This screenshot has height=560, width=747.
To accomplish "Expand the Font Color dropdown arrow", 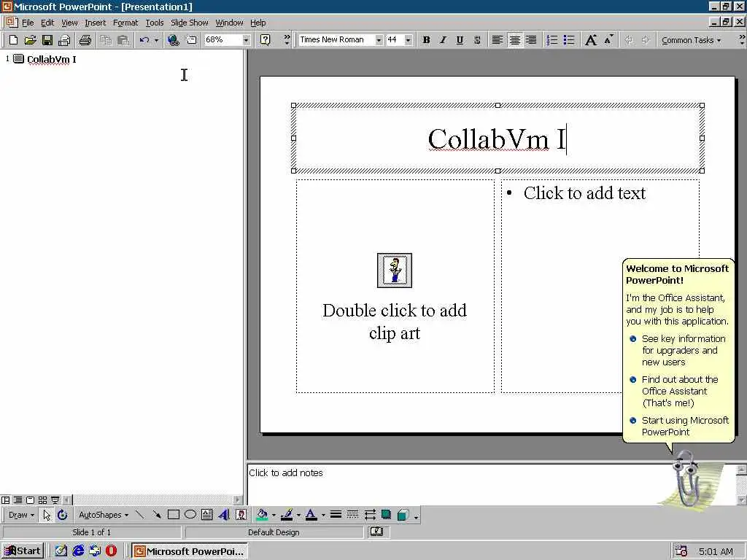I will (x=323, y=515).
